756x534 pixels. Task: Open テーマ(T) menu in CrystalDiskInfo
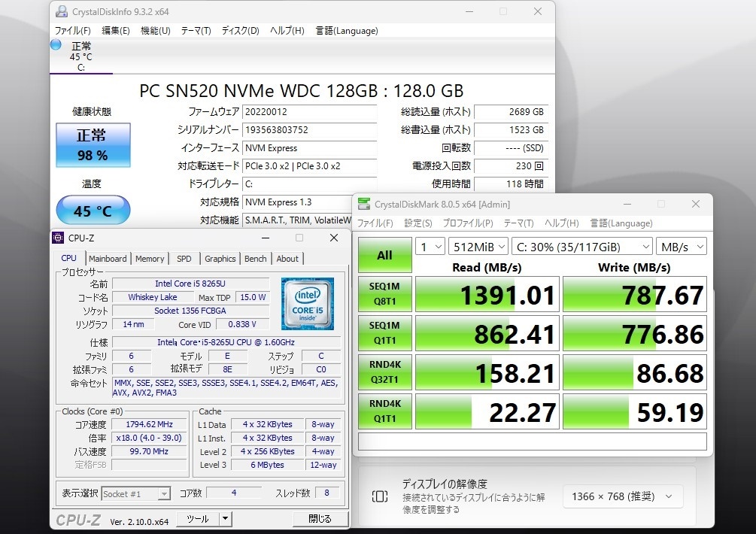click(x=196, y=31)
